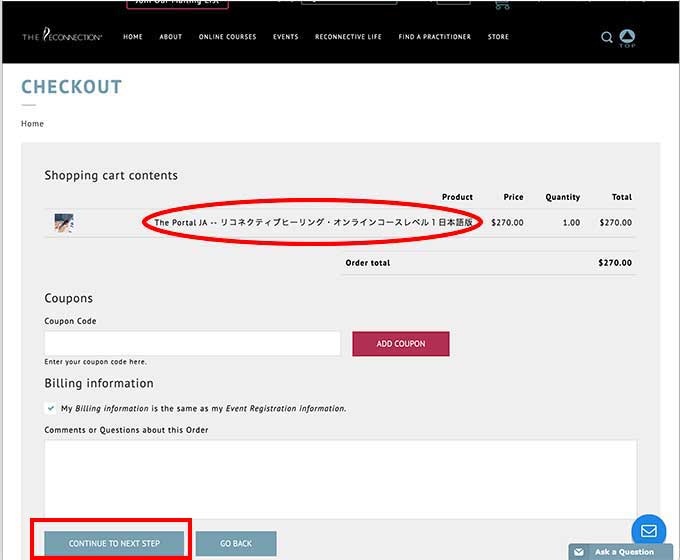Click the Price $270.00 cell
The width and height of the screenshot is (680, 560).
pyautogui.click(x=507, y=223)
